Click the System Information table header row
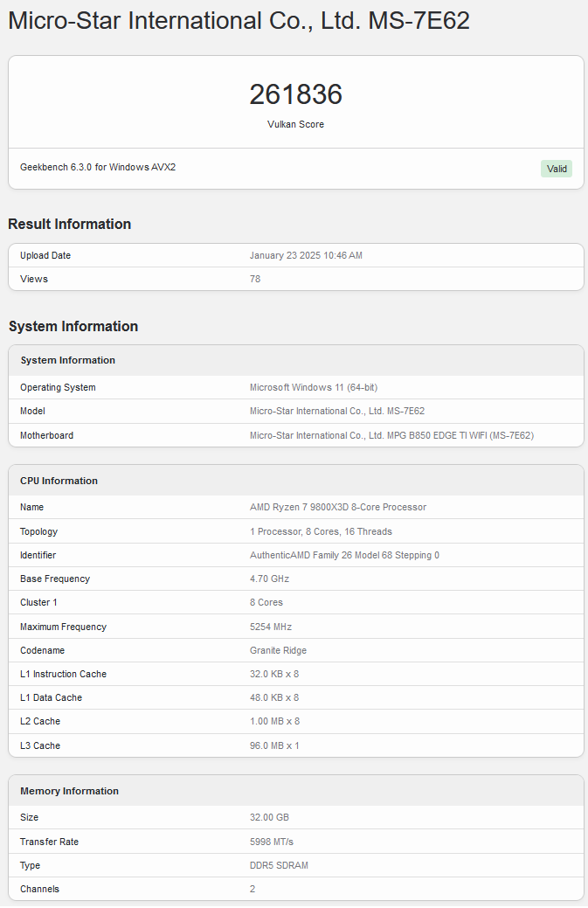The image size is (588, 908). point(295,360)
